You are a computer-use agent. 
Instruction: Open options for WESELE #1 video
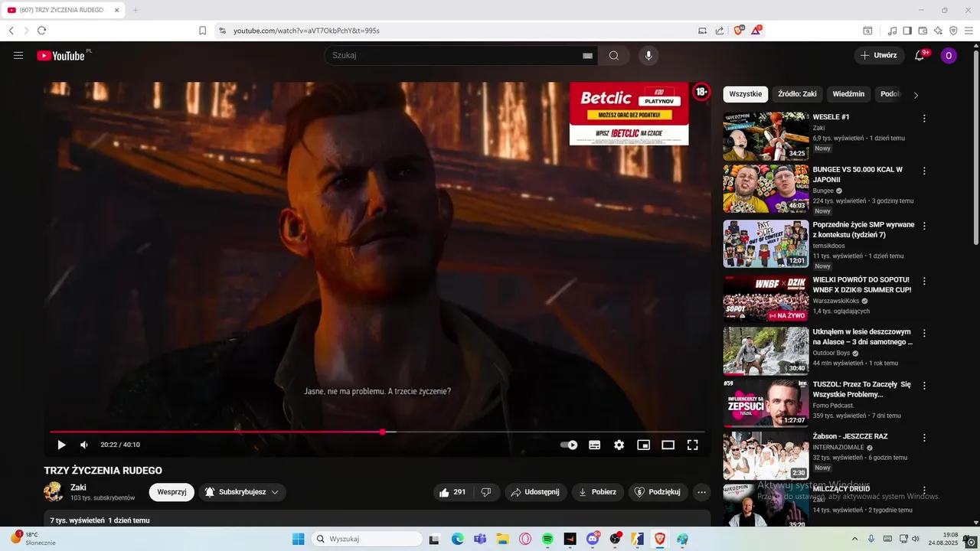pyautogui.click(x=924, y=119)
